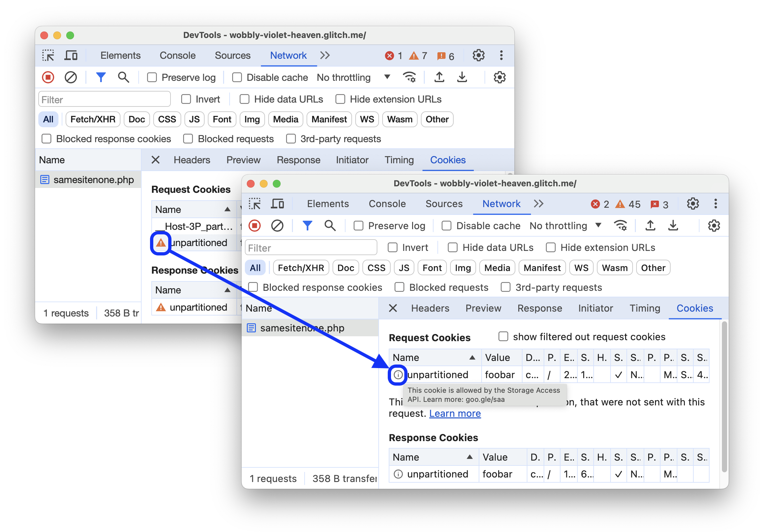Click the upload/export arrow icon
The width and height of the screenshot is (769, 532).
pos(438,78)
